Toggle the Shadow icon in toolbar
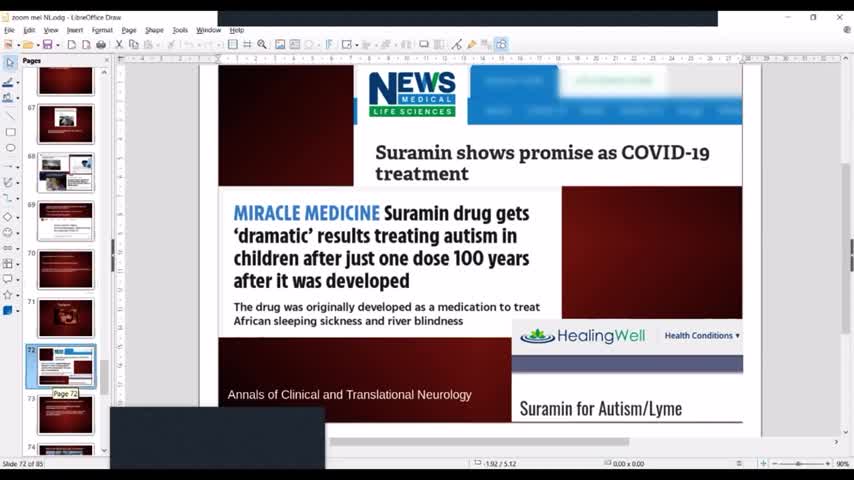The image size is (854, 480). (x=424, y=45)
